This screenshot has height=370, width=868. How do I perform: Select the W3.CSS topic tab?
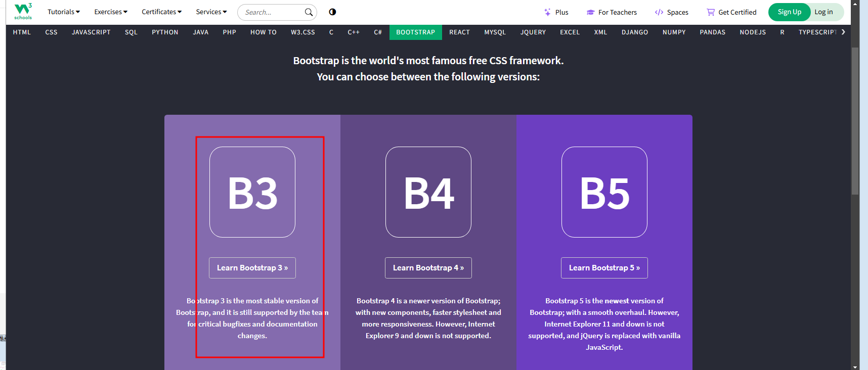coord(303,32)
